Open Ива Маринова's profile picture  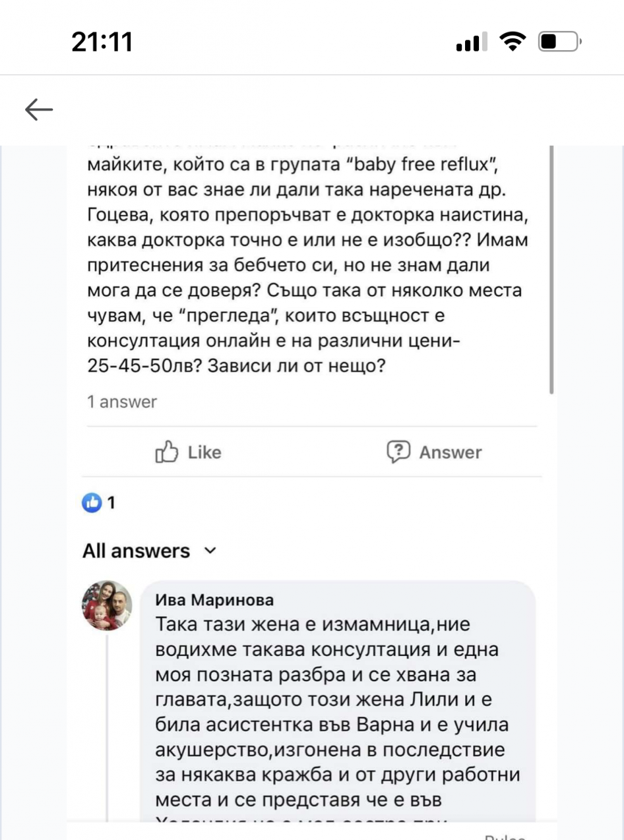(x=107, y=607)
